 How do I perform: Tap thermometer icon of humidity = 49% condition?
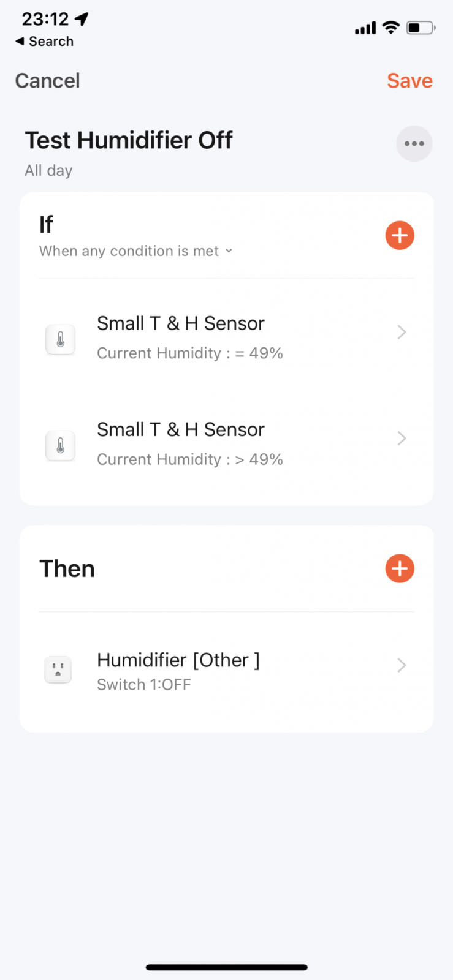[60, 339]
